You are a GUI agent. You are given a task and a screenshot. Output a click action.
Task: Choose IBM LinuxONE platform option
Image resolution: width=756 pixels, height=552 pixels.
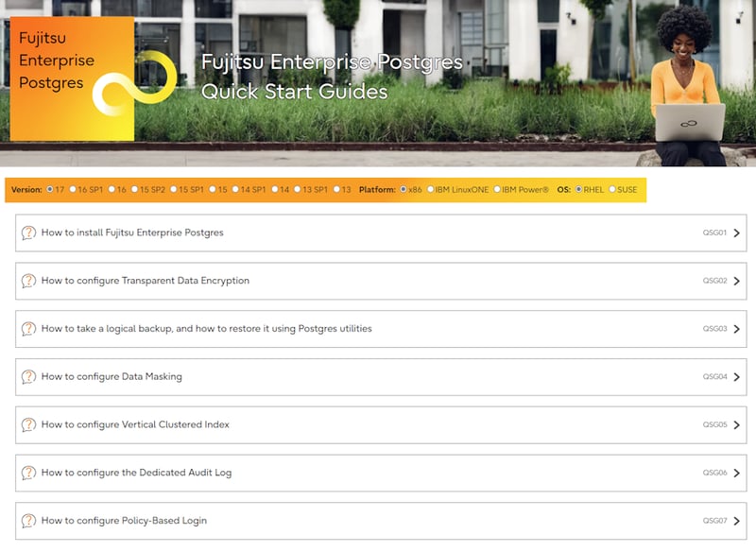point(431,189)
